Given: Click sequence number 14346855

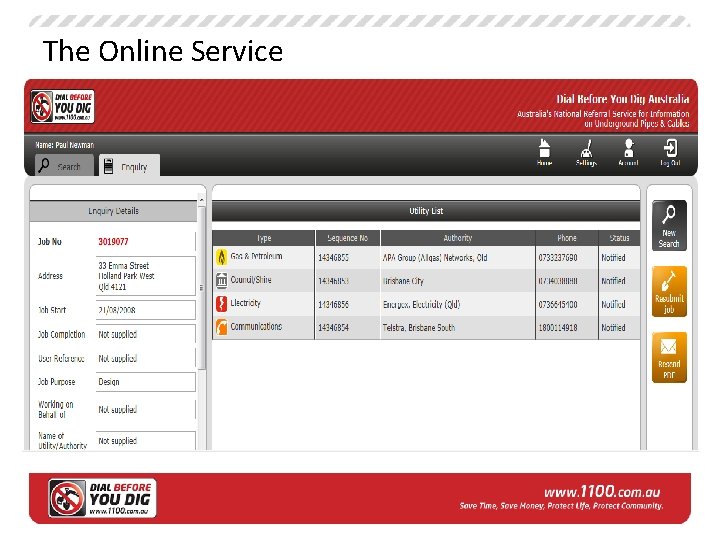Looking at the screenshot, I should [x=333, y=258].
